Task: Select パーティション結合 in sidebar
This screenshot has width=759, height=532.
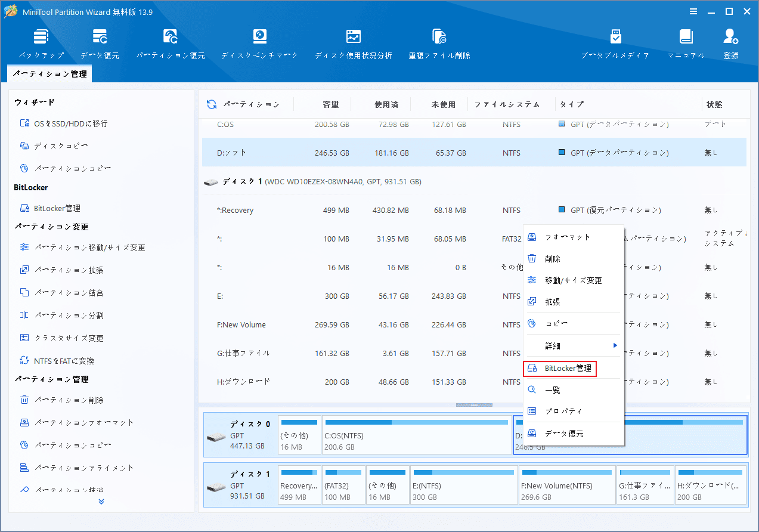Action: click(x=61, y=293)
